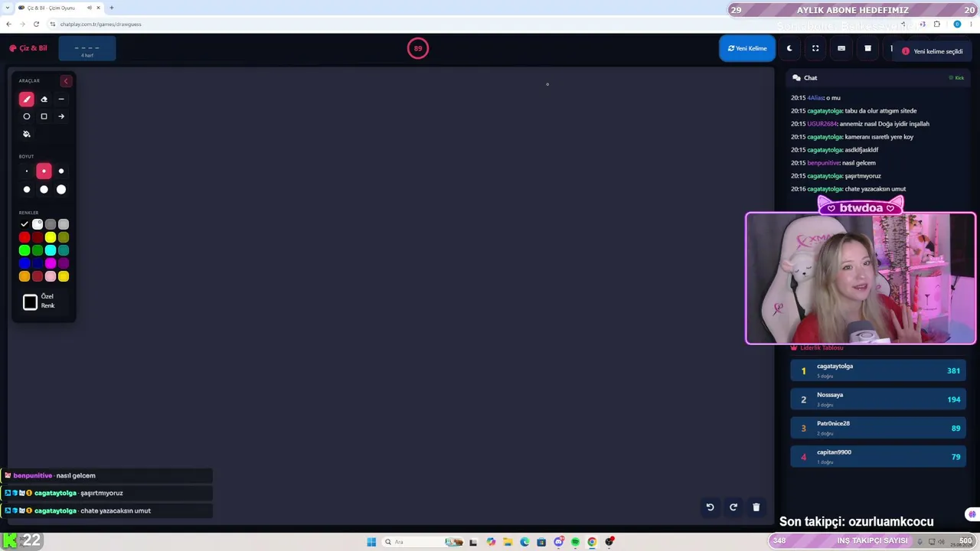Pick the orange color swatch
This screenshot has height=551, width=980.
[x=24, y=276]
